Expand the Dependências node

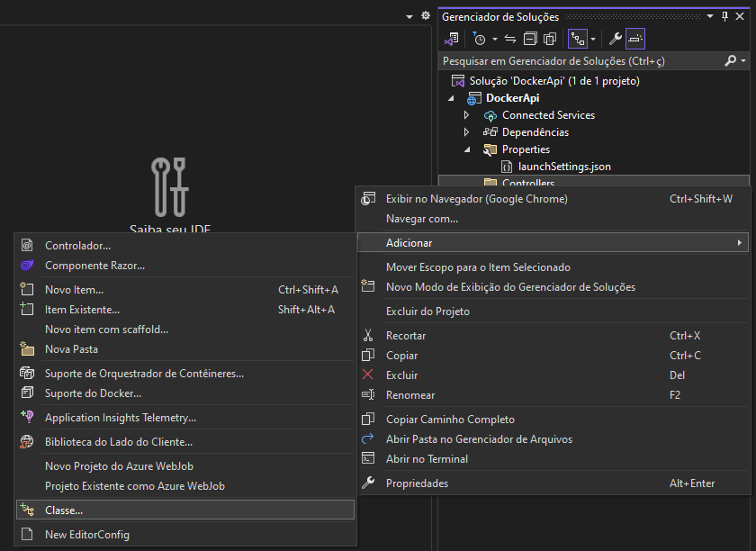point(466,132)
